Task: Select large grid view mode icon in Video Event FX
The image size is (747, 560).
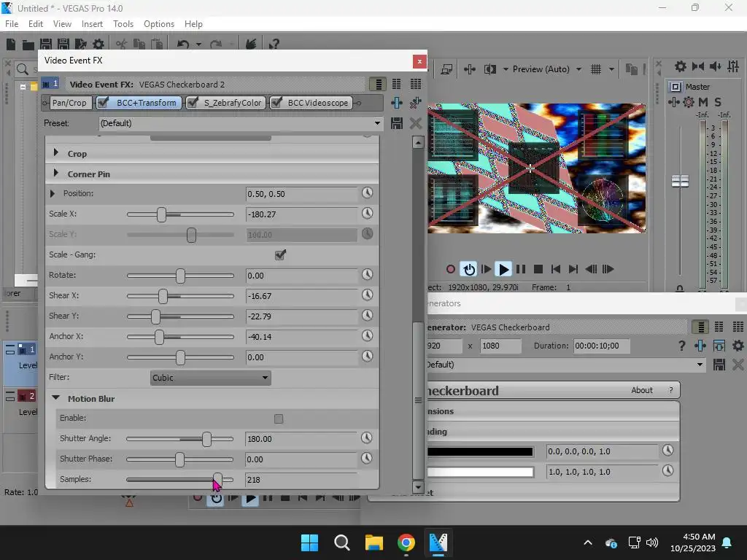Action: point(415,85)
